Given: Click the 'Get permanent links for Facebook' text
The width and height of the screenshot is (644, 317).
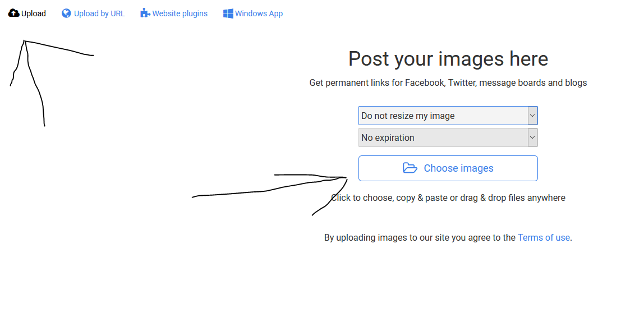Looking at the screenshot, I should pos(448,83).
